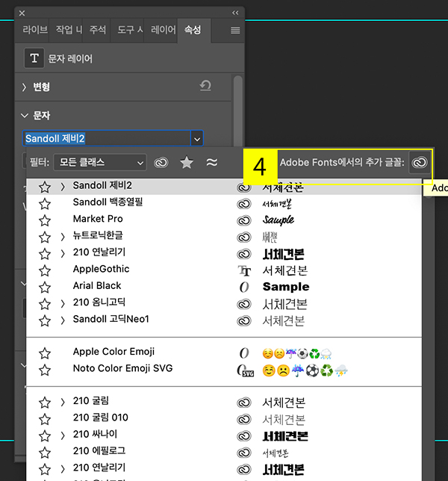Click the TrueType icon beside AppleGothic
The height and width of the screenshot is (481, 448).
coord(244,270)
